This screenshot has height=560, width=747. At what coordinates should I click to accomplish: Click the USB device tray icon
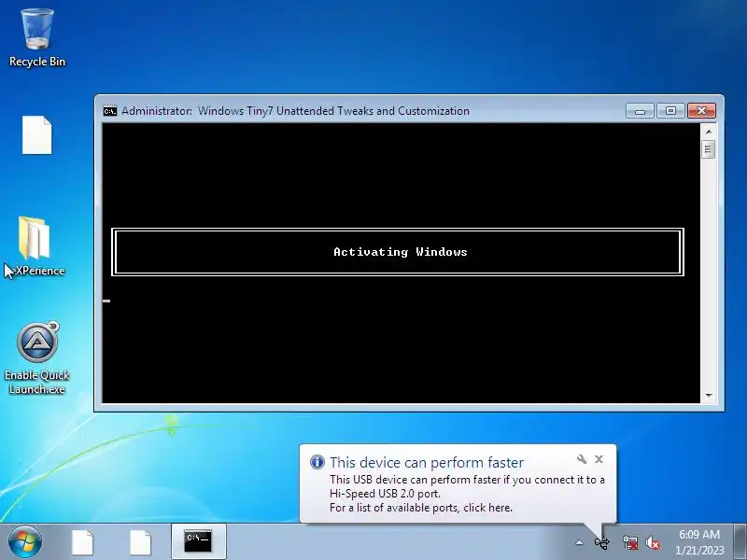click(x=601, y=542)
